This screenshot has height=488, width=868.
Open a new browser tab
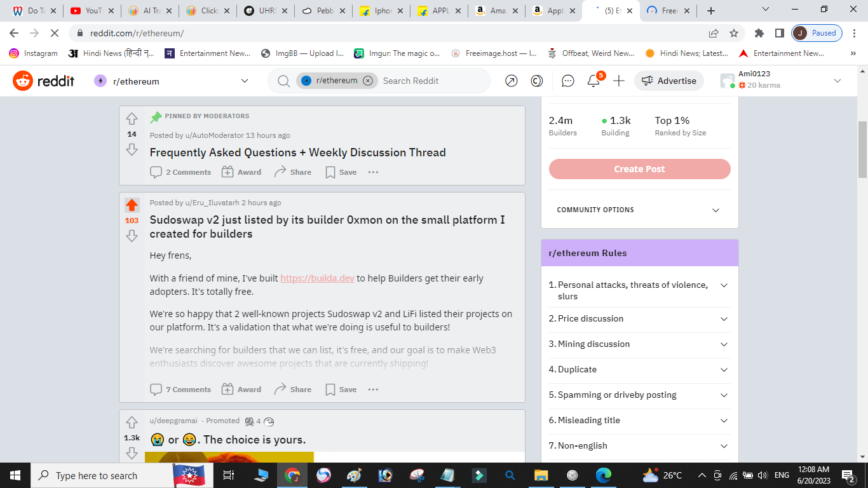click(x=711, y=11)
